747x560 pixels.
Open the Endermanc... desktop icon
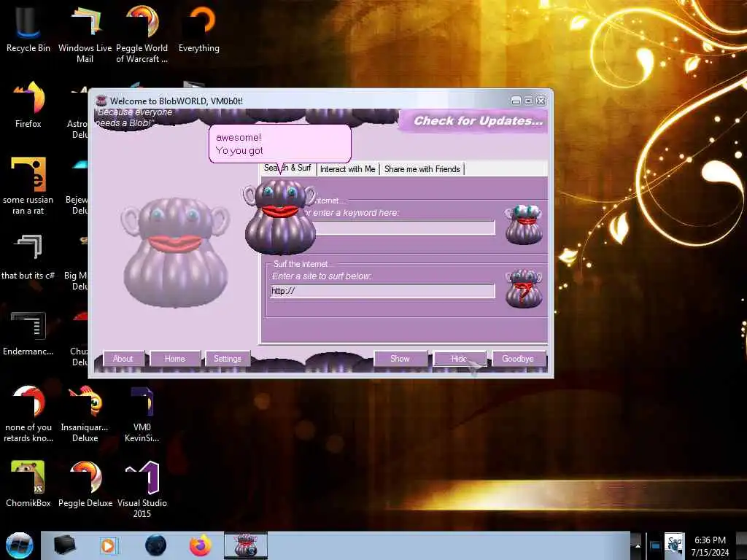pyautogui.click(x=28, y=332)
